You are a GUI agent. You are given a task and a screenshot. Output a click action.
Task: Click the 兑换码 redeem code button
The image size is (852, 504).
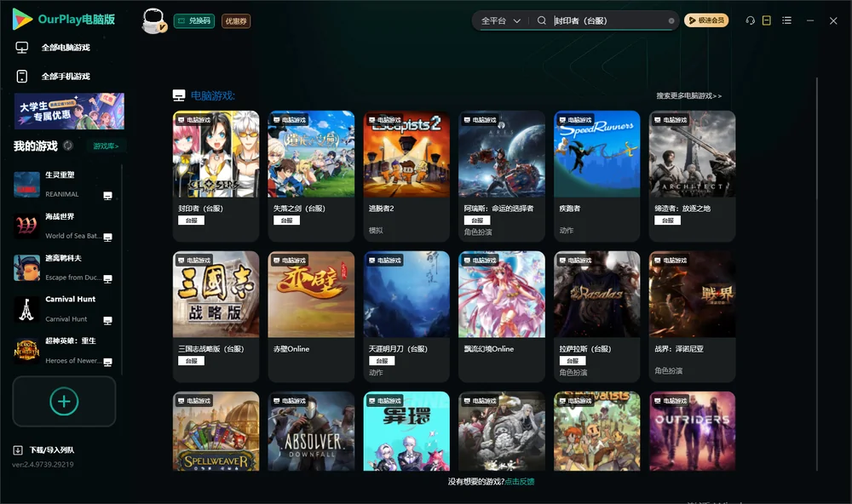coord(194,20)
